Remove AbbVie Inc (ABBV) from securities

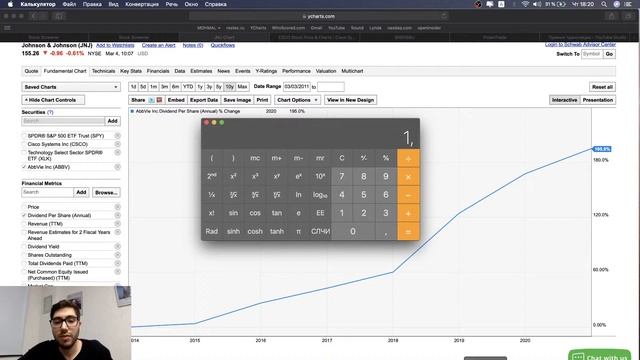(x=118, y=167)
